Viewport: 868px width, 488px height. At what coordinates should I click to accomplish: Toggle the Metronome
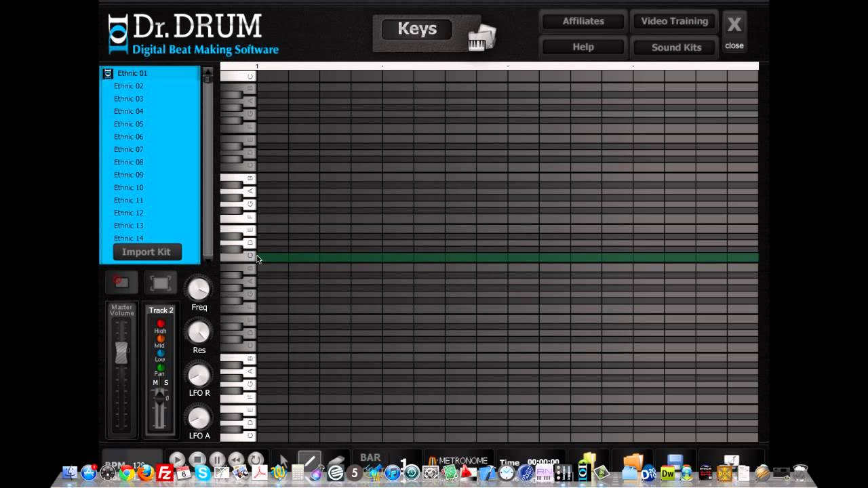(x=458, y=460)
